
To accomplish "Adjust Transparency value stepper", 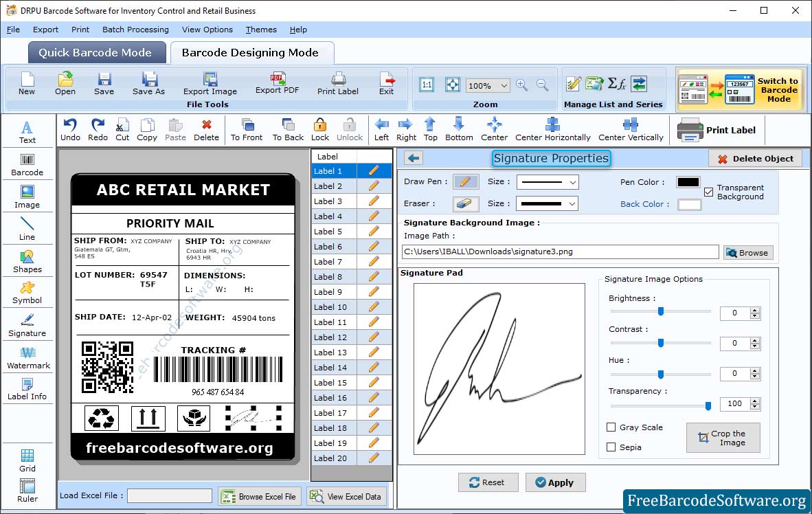I will pyautogui.click(x=755, y=403).
